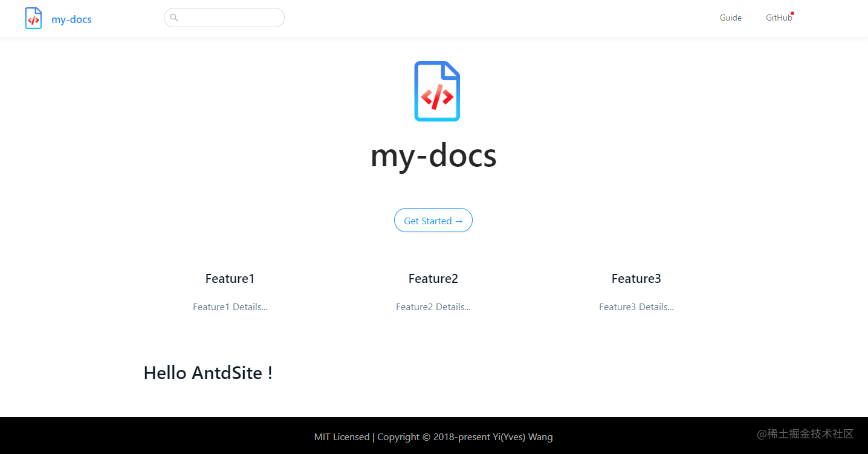
Task: Select the Feature2 heading
Action: [433, 279]
